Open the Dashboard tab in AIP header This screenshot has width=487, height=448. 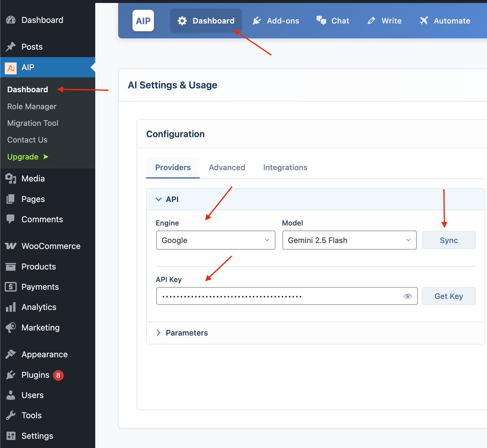pos(206,21)
